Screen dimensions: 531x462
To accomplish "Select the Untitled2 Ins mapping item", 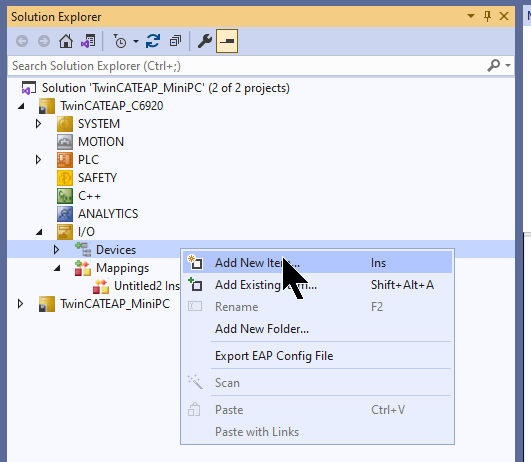I will (147, 286).
